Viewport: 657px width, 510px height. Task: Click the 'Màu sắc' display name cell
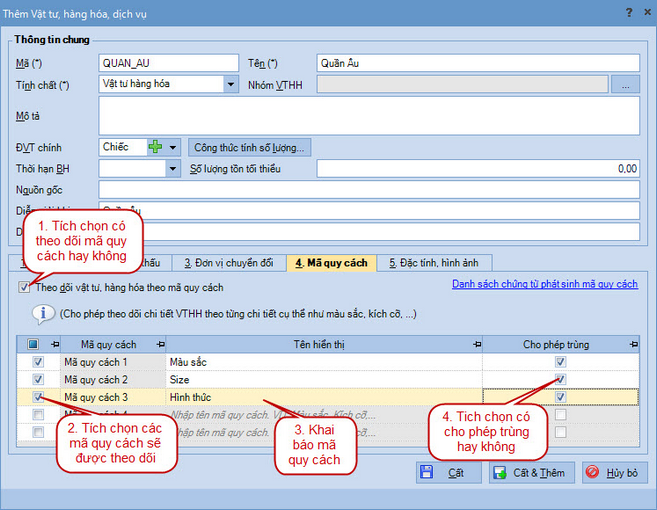(x=324, y=362)
